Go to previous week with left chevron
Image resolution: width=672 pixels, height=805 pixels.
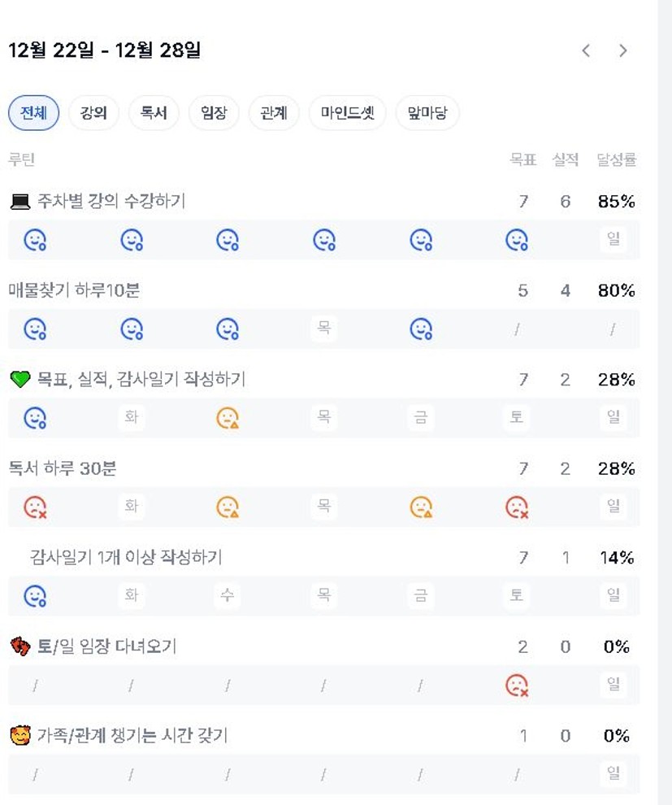[586, 50]
